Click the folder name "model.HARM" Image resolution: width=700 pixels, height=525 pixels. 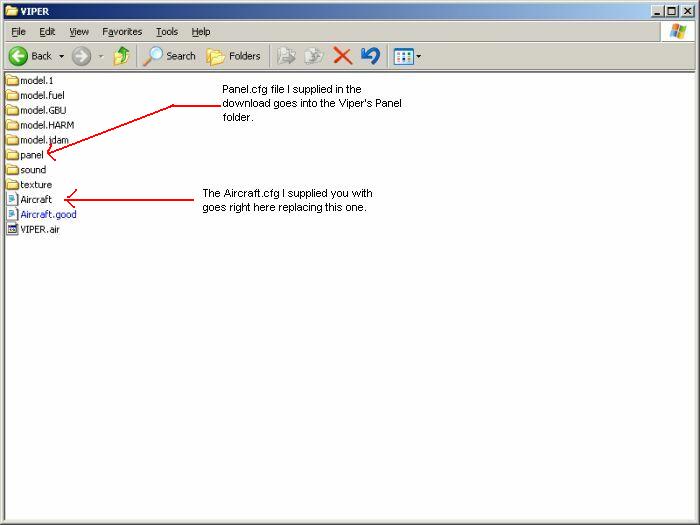coord(47,125)
